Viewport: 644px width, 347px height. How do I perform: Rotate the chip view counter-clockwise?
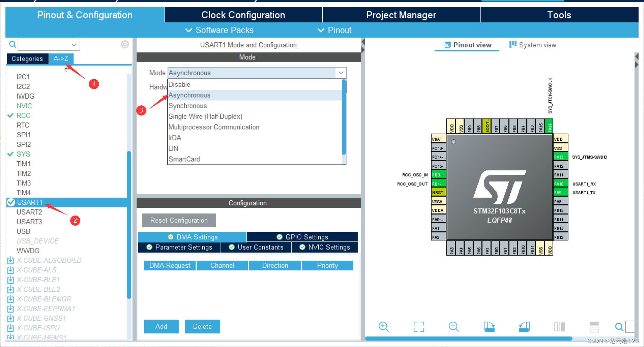pos(524,327)
